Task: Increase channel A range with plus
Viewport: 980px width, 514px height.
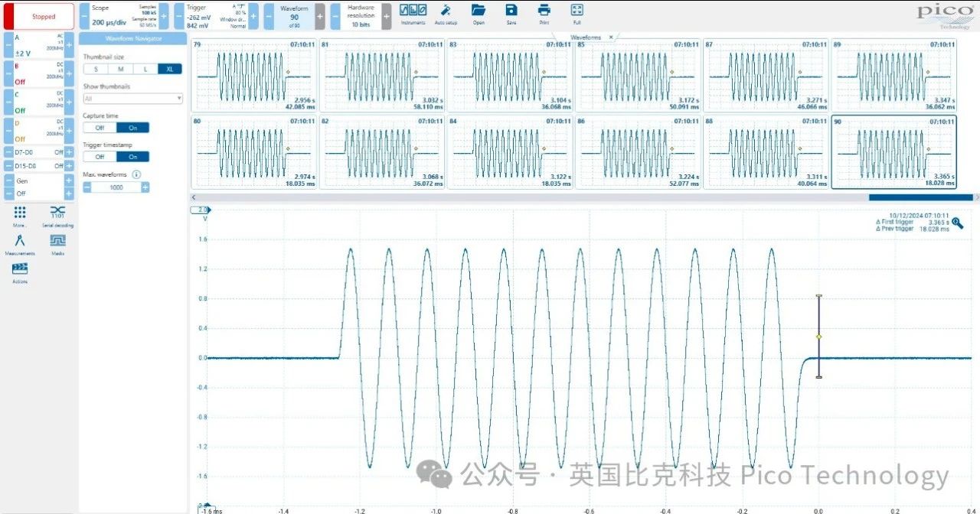Action: [69, 45]
